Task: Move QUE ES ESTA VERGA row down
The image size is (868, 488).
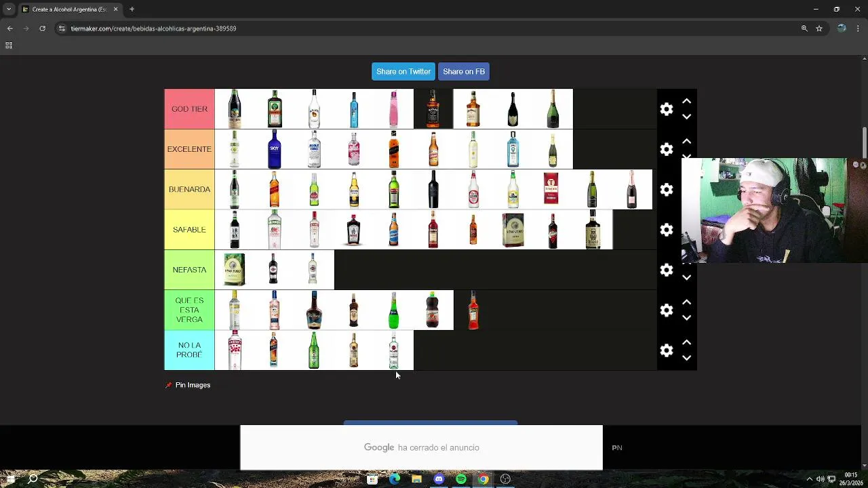Action: [x=686, y=317]
